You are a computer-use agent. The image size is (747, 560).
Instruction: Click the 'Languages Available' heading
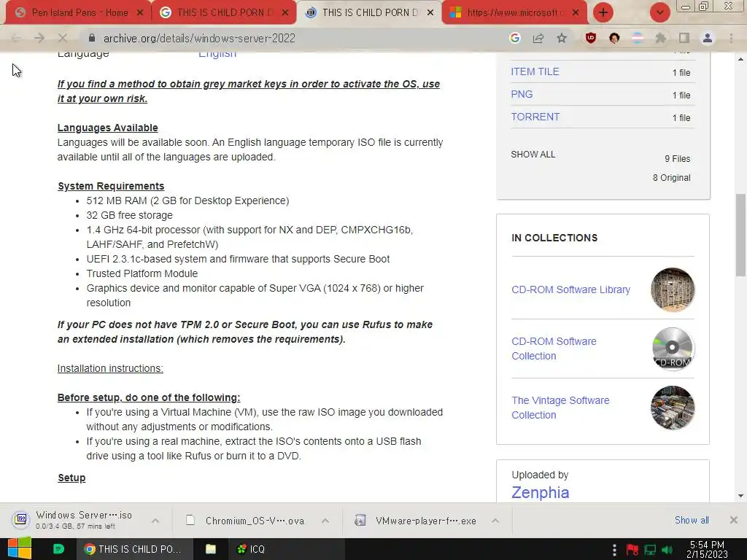108,128
